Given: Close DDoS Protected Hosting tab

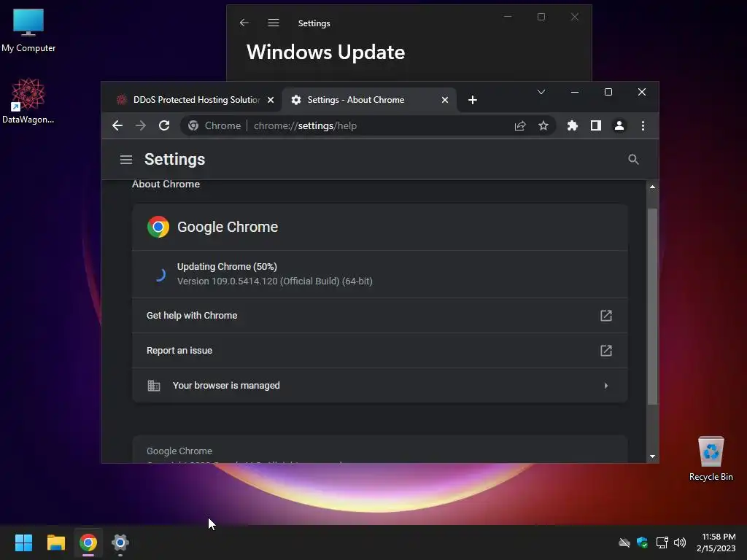Looking at the screenshot, I should (x=270, y=100).
